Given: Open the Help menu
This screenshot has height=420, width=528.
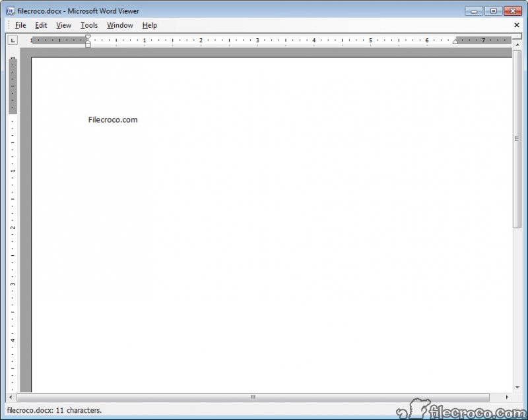Looking at the screenshot, I should [x=150, y=25].
